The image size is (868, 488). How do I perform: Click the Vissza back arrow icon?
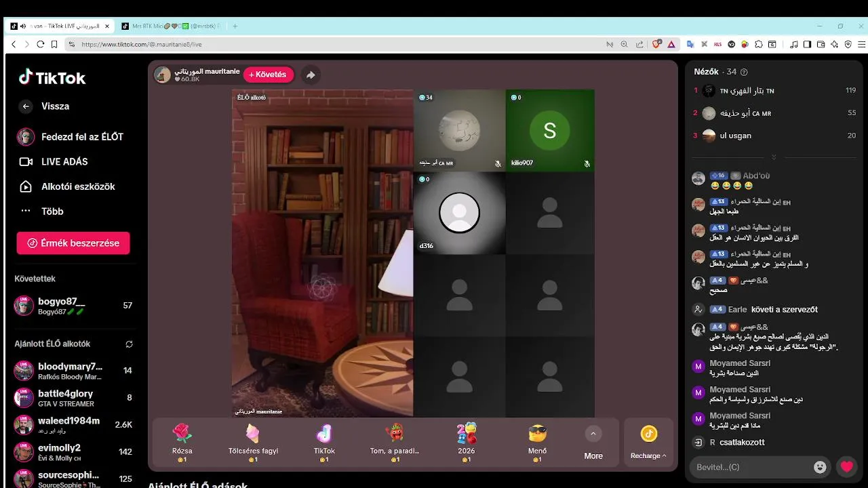26,106
